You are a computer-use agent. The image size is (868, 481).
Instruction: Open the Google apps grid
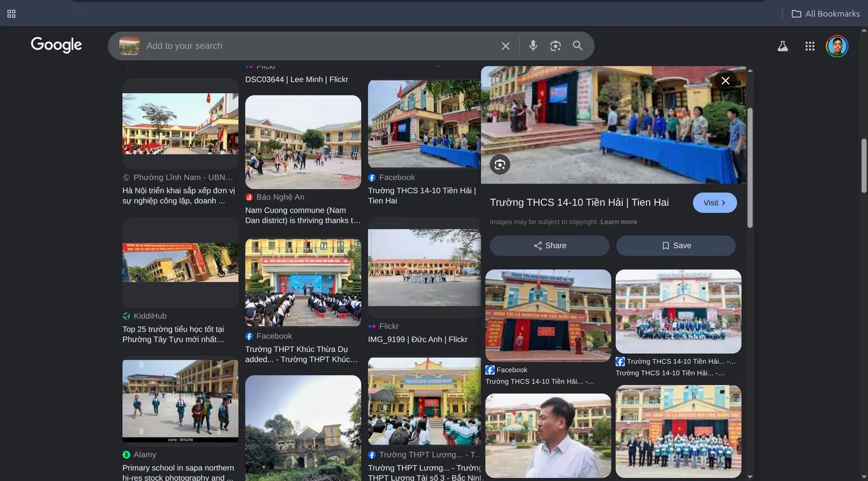(810, 46)
